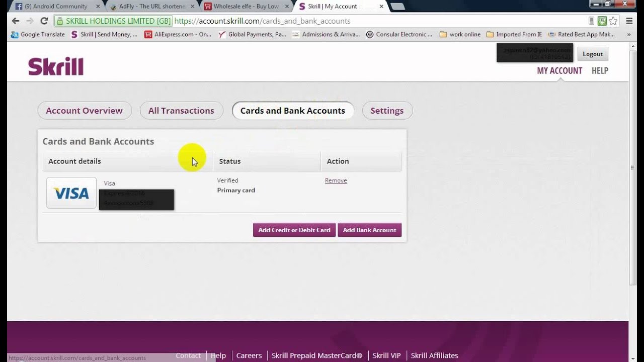Screen dimensions: 644x362
Task: Go to the All Transactions tab
Action: coord(181,111)
